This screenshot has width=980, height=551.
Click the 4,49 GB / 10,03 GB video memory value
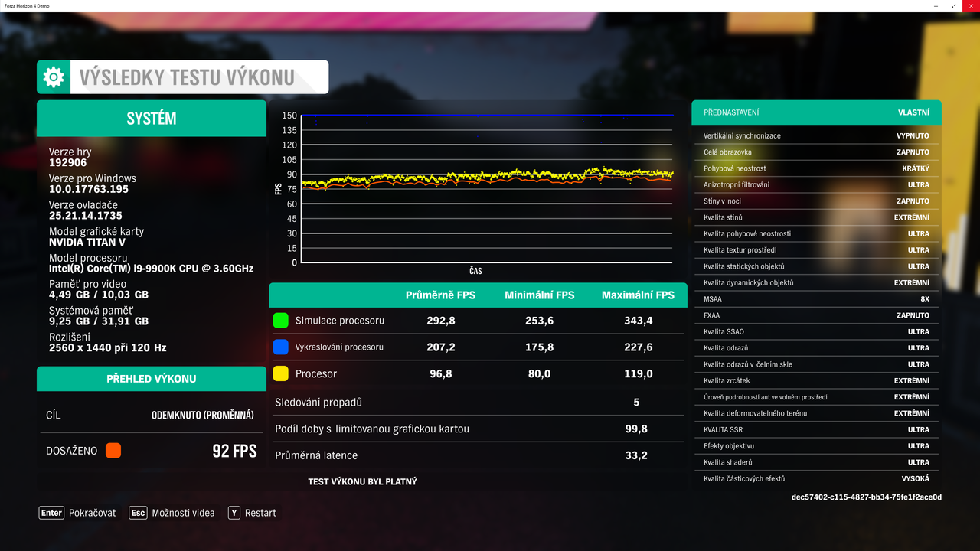[99, 295]
